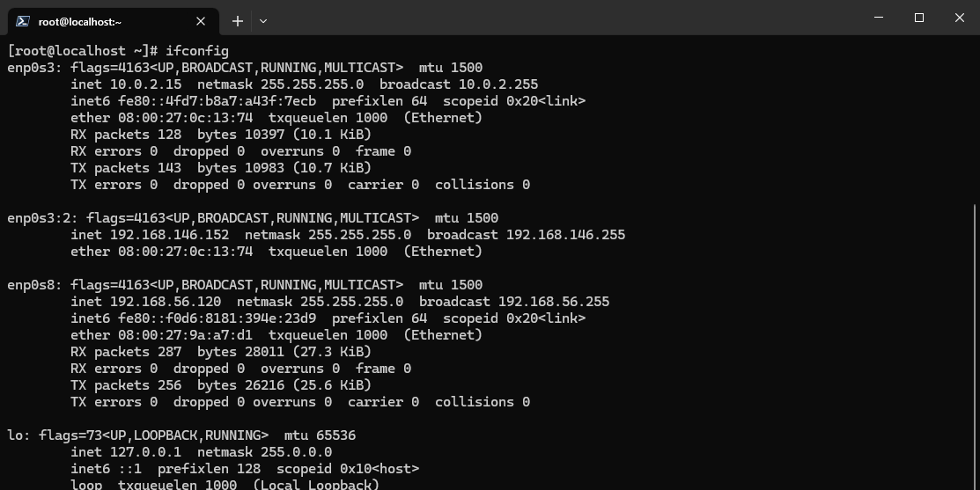Click the enp0s3:2 interface name
The height and width of the screenshot is (490, 980).
coord(42,218)
